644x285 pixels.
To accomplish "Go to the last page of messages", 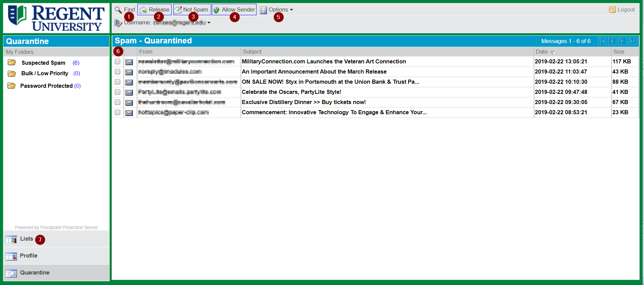I will (x=632, y=41).
